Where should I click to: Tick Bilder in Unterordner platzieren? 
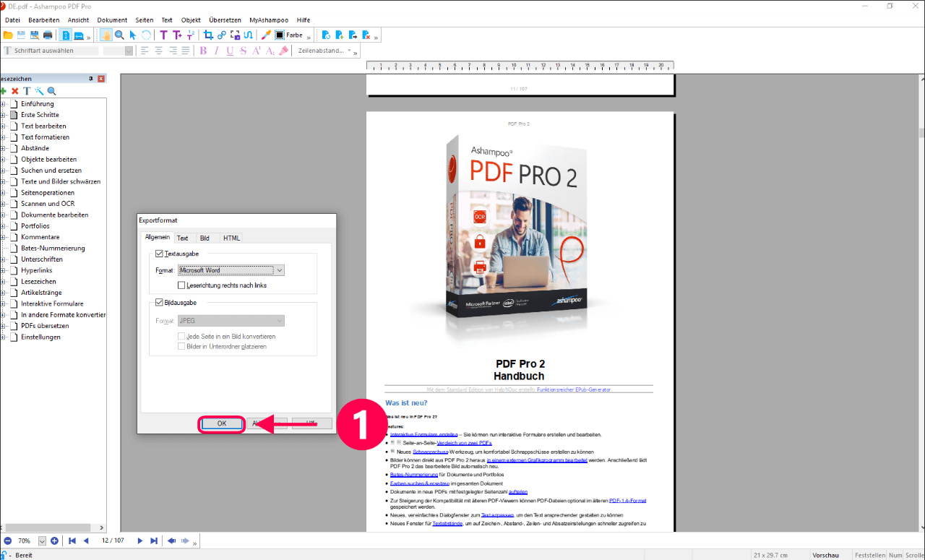(181, 347)
